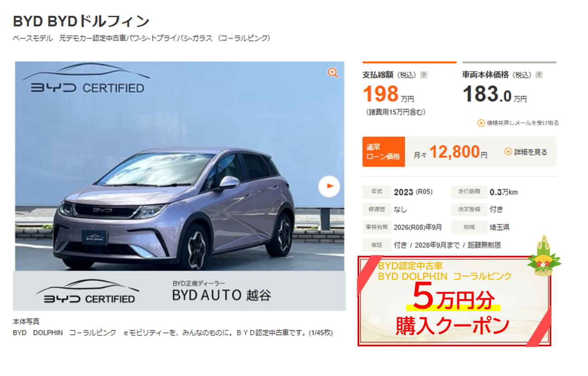
Task: Click the down-arrow icon beside 詳細を見る
Action: pyautogui.click(x=508, y=152)
